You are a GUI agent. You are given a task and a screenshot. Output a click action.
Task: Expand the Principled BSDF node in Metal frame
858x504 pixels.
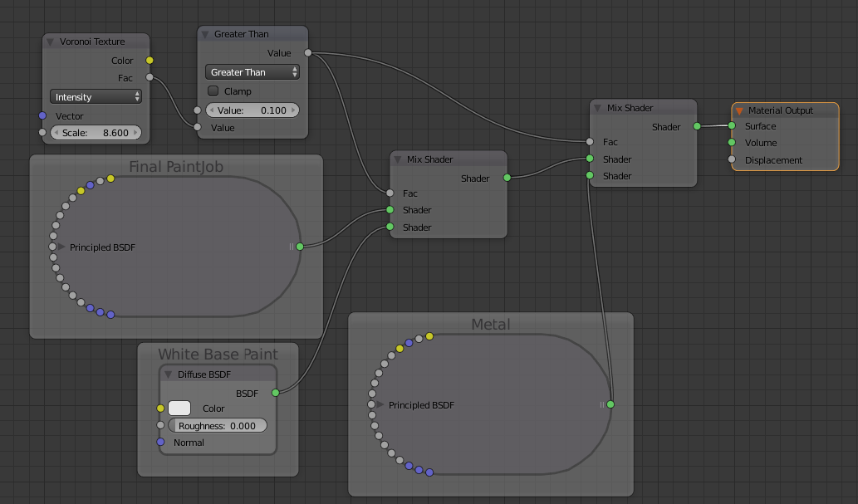tap(380, 405)
